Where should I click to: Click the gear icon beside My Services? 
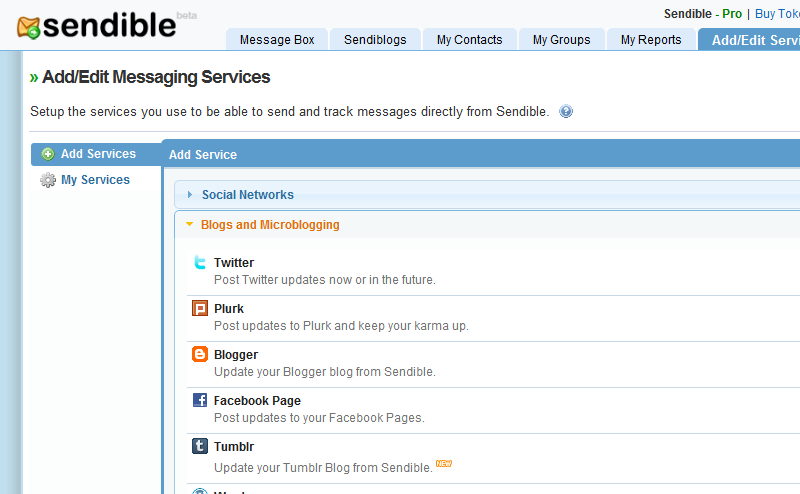pyautogui.click(x=48, y=180)
